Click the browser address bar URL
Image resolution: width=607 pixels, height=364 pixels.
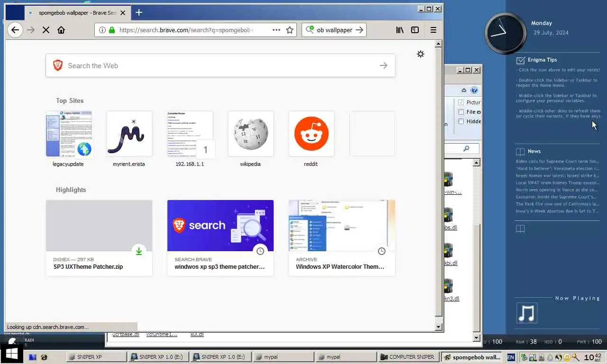pyautogui.click(x=186, y=30)
